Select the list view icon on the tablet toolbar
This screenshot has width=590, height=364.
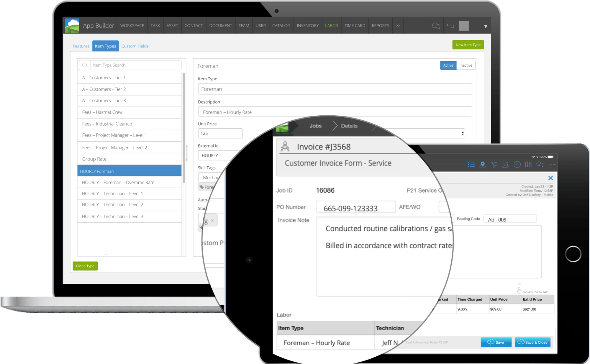click(471, 165)
